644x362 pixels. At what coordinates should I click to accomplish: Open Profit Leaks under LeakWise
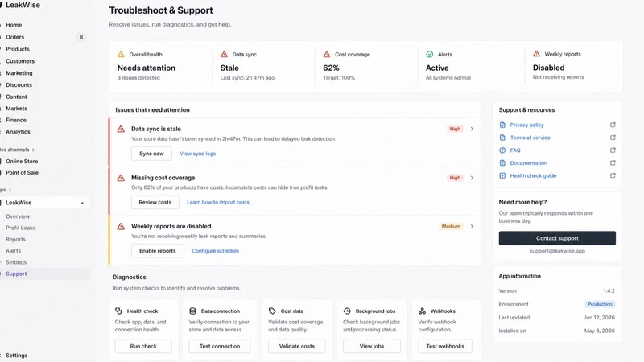click(21, 228)
